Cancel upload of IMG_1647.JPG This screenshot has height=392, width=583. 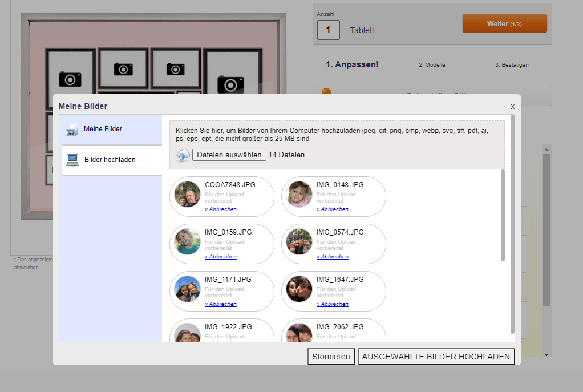333,304
